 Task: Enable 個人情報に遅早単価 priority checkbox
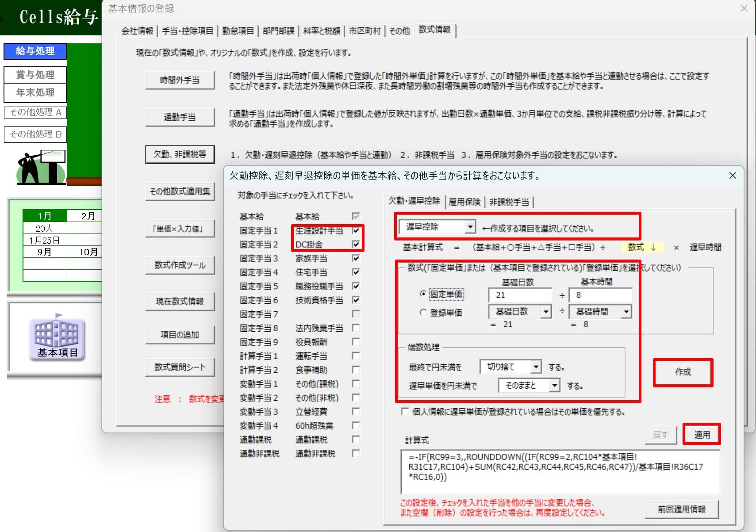point(405,412)
